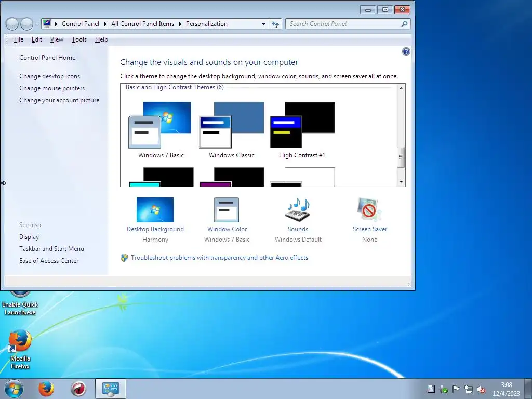This screenshot has width=532, height=399.
Task: Open the File menu
Action: (x=19, y=39)
